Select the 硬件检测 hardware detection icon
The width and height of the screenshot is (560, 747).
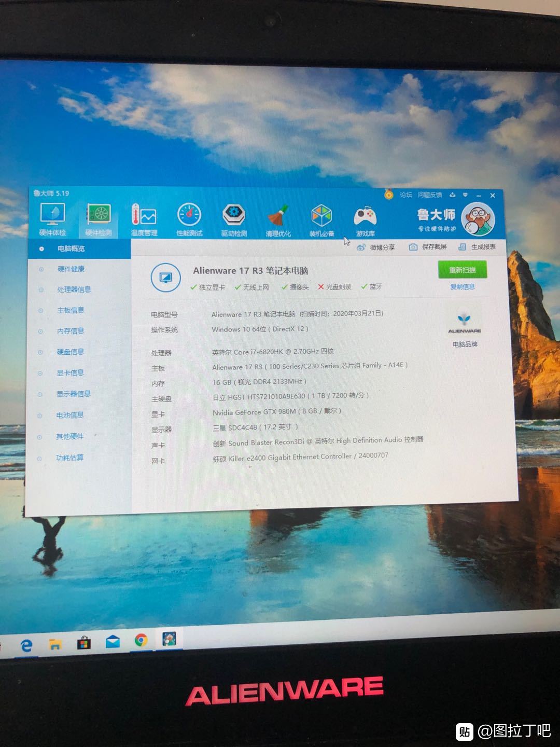tap(99, 219)
